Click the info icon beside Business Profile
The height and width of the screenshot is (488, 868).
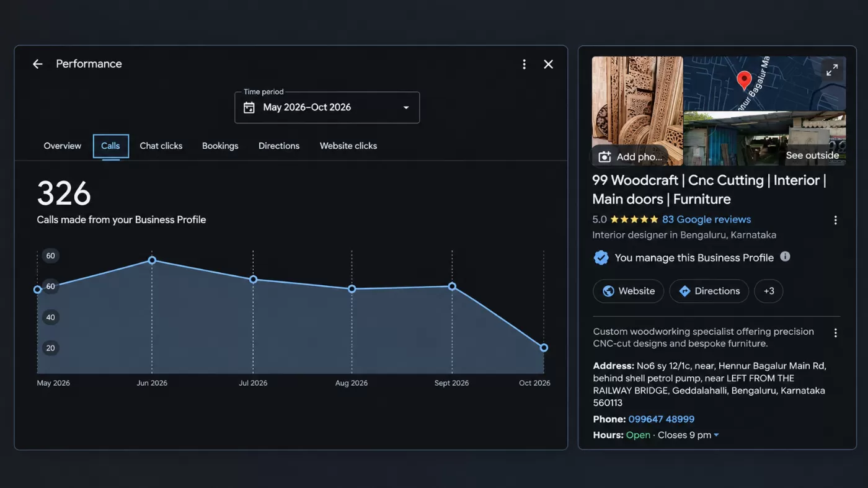click(x=785, y=257)
